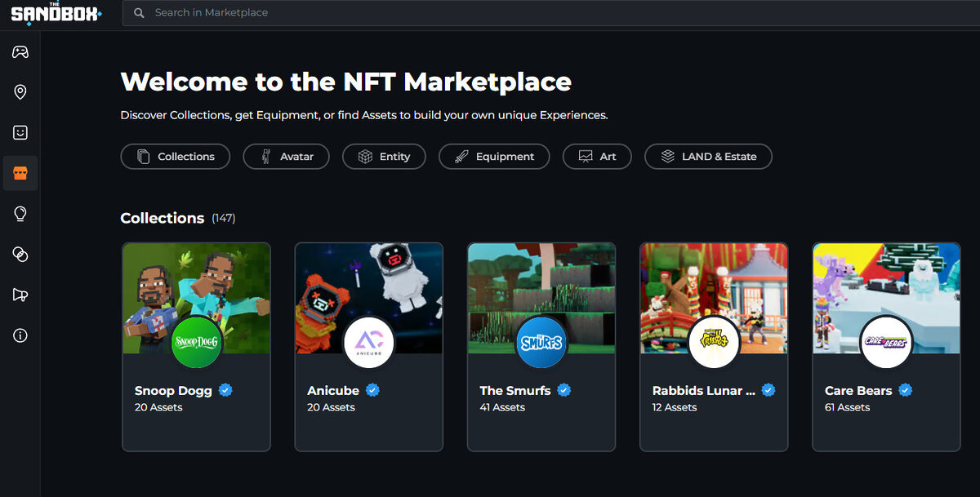Click the verified badge next to Care Bears
The height and width of the screenshot is (497, 980).
point(905,390)
